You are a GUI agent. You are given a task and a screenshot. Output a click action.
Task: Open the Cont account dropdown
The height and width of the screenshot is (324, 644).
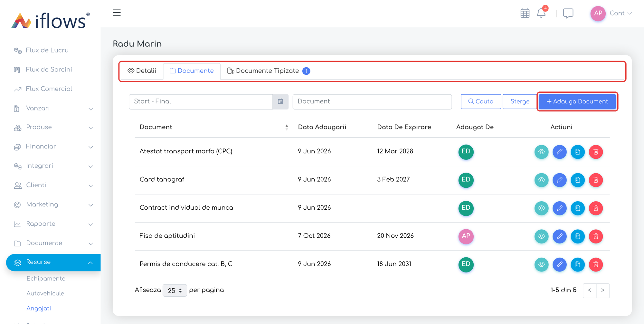620,13
